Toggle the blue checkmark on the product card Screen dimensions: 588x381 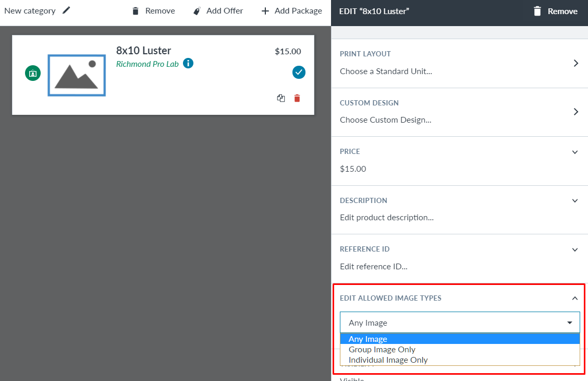coord(299,73)
